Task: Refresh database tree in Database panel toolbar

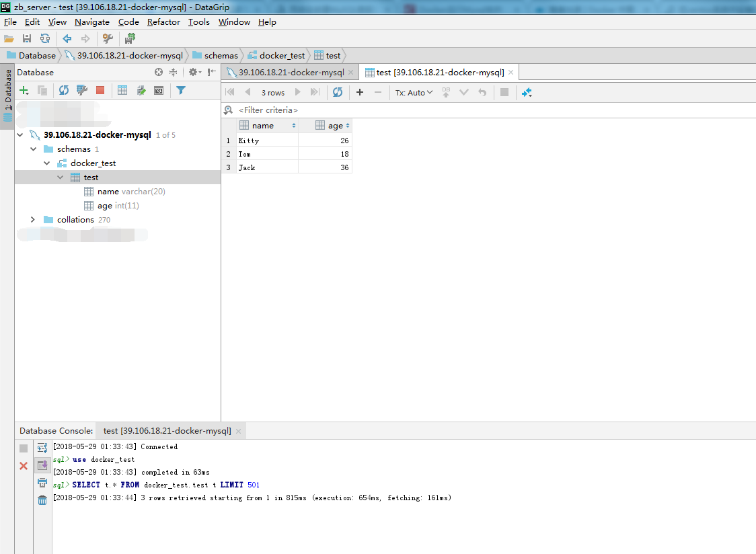Action: tap(64, 90)
